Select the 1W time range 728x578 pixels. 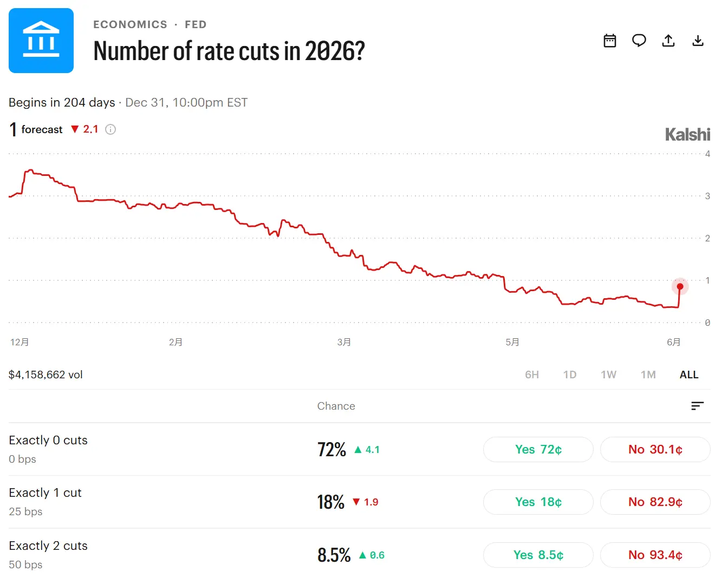pyautogui.click(x=609, y=375)
